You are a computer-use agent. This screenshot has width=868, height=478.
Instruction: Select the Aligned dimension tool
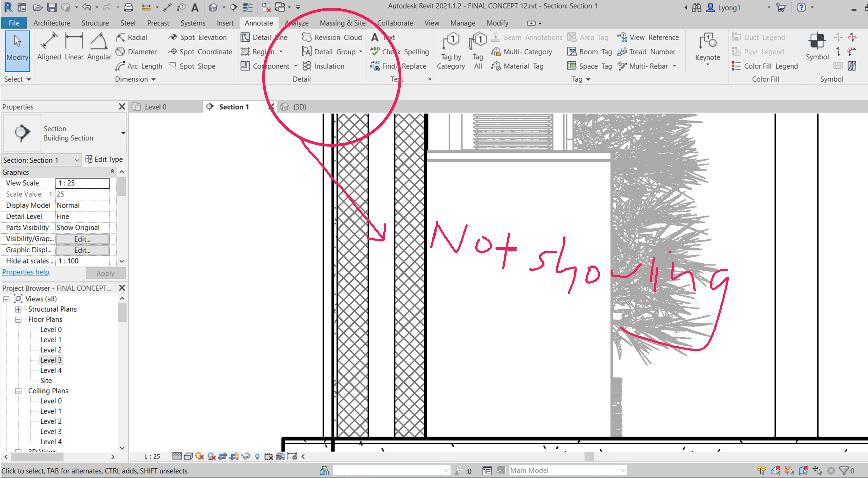(x=49, y=47)
